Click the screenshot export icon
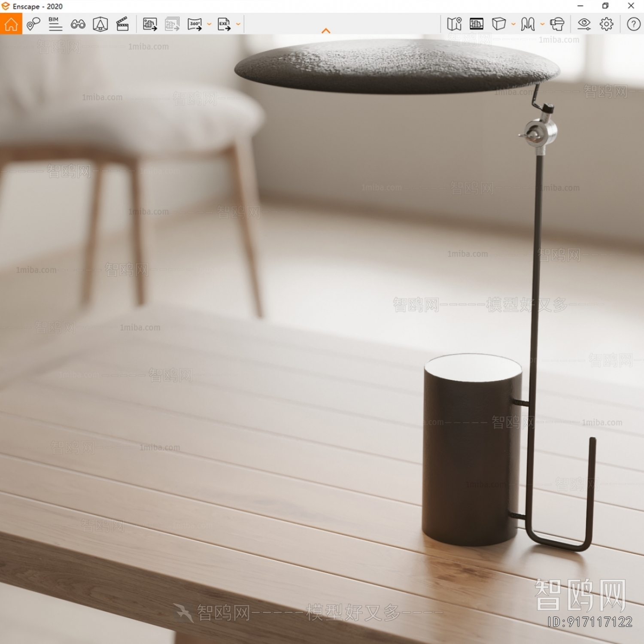 point(150,24)
